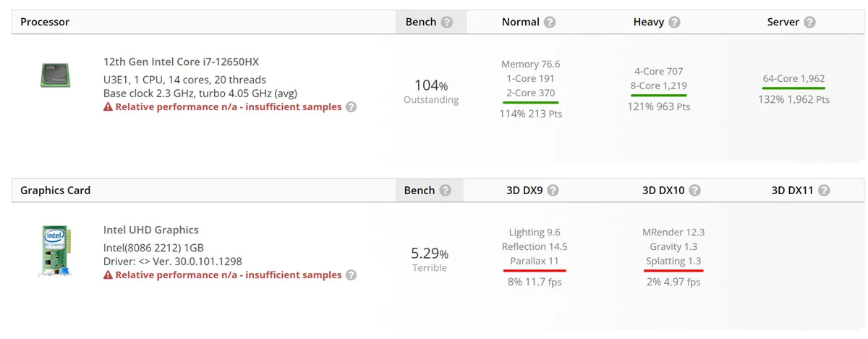Click the help icon beside Server header
The height and width of the screenshot is (339, 868).
pyautogui.click(x=809, y=22)
